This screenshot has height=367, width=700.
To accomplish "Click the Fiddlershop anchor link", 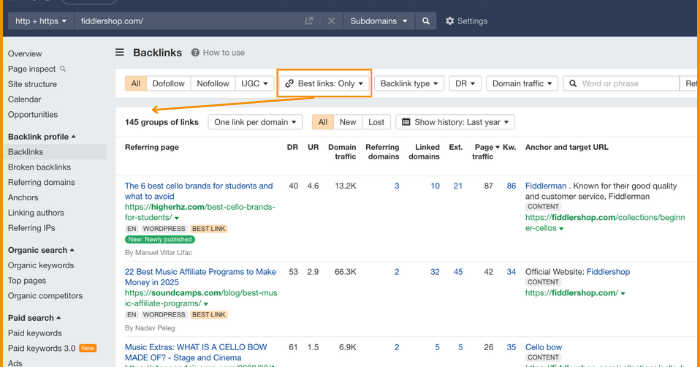I will [x=608, y=271].
